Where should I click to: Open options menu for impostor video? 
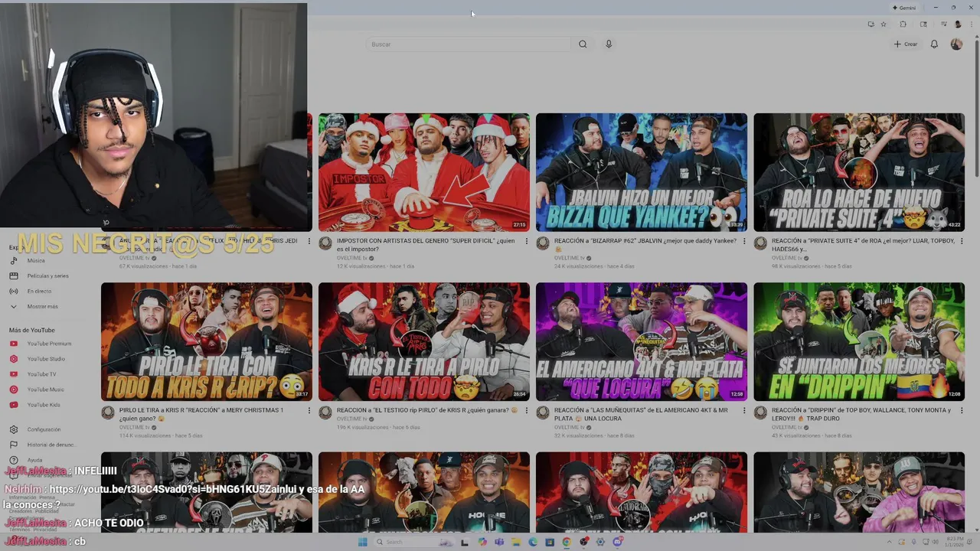pos(527,241)
